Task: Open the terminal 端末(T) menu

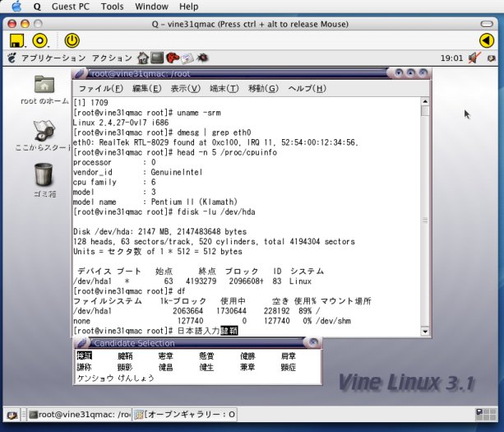Action: (224, 88)
